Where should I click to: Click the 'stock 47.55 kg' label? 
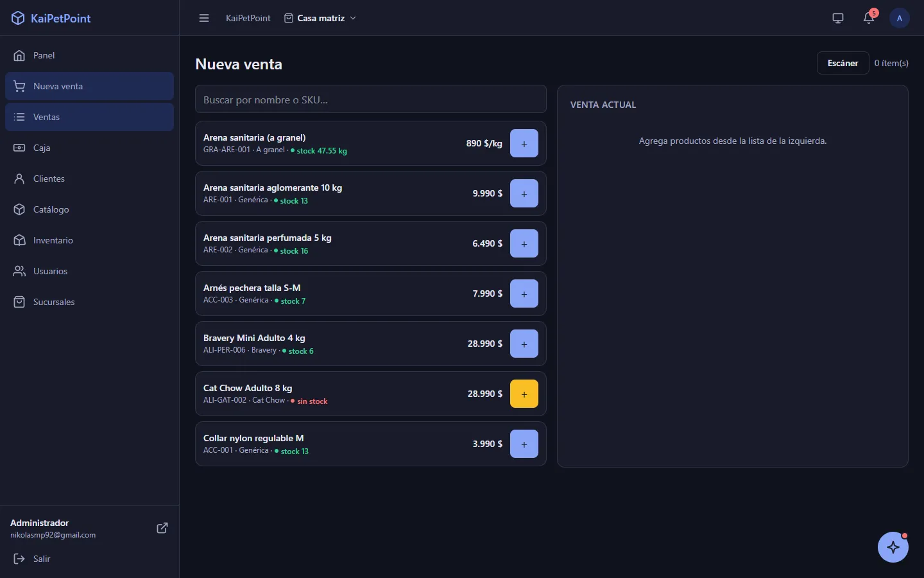[x=321, y=151]
